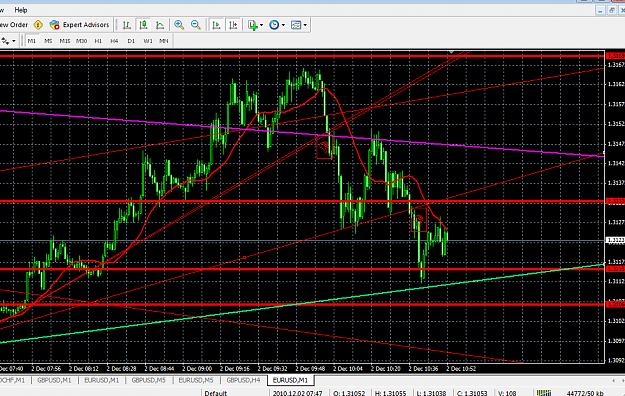Click the V: 108 volume entry
Image resolution: width=625 pixels, height=396 pixels.
point(507,393)
